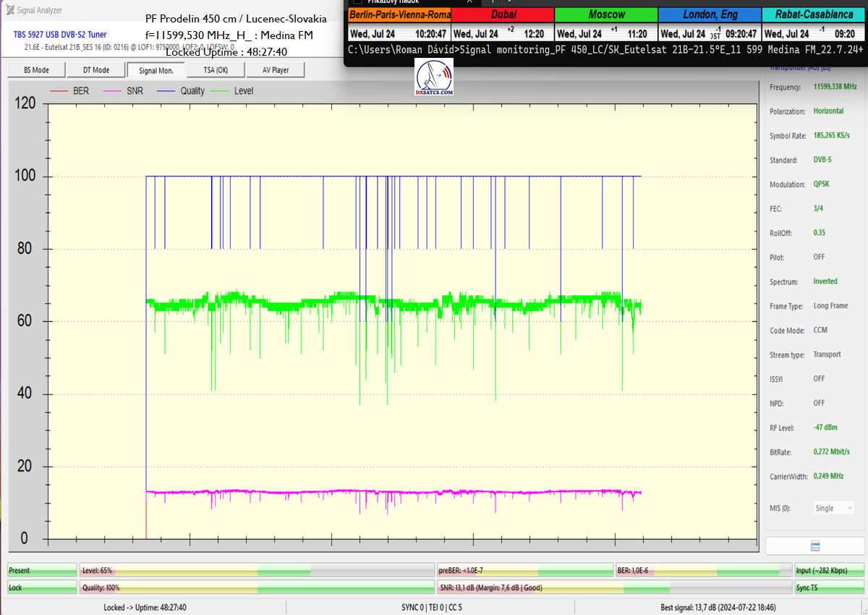Image resolution: width=868 pixels, height=615 pixels.
Task: Click the Level 65% signal bar
Action: pos(256,571)
